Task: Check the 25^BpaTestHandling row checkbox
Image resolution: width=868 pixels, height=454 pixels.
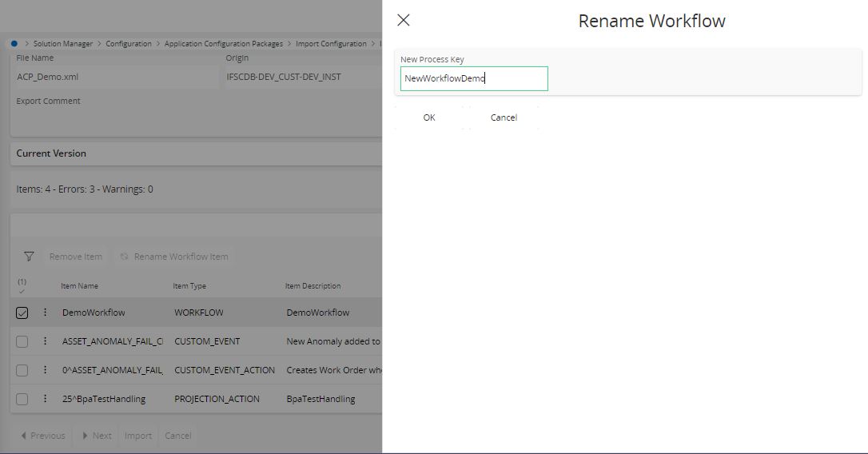Action: point(22,399)
